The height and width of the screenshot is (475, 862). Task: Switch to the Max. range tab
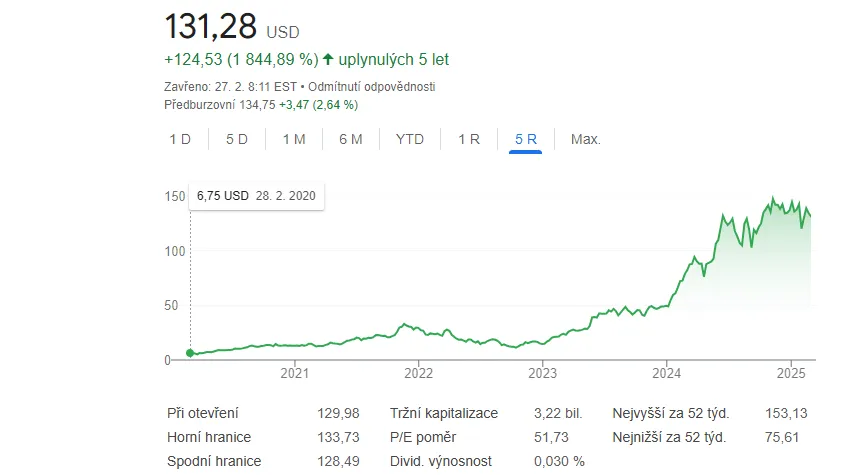point(585,139)
